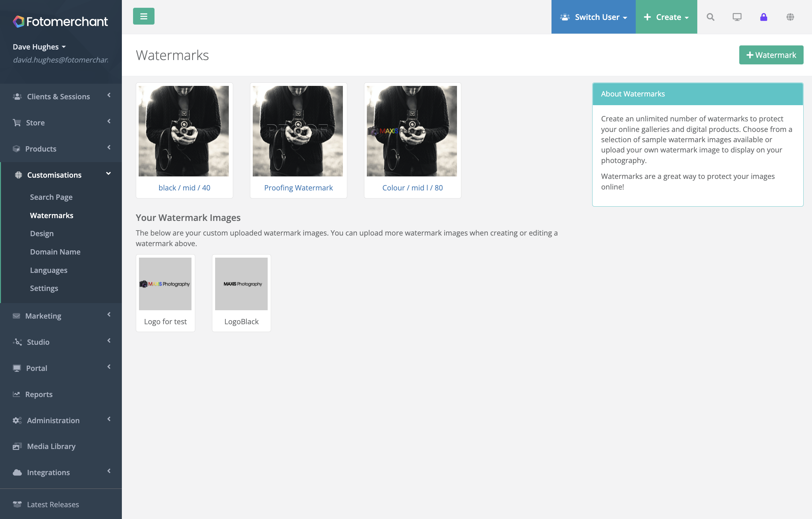Screen dimensions: 812x519
Task: Click the Studio network icon
Action: tap(17, 342)
